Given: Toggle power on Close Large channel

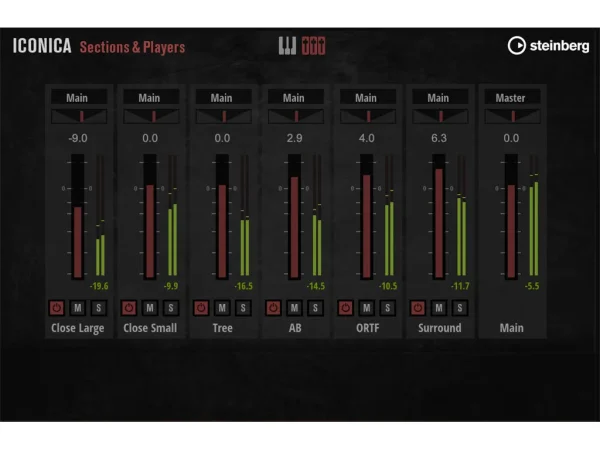Looking at the screenshot, I should point(57,308).
